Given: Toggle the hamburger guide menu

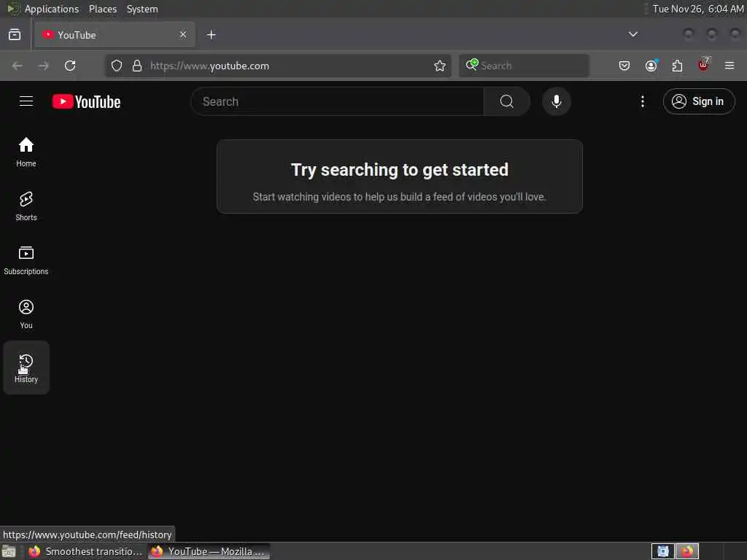Looking at the screenshot, I should pyautogui.click(x=26, y=101).
